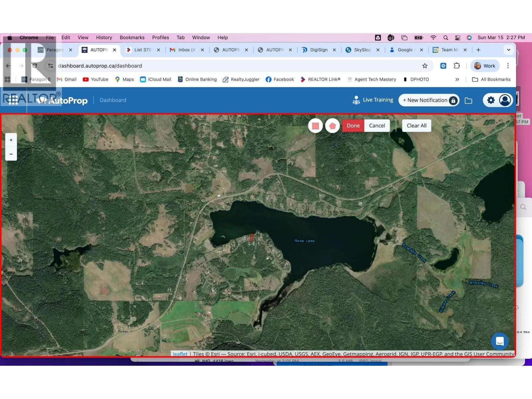Switch to the DigiSign tab
The width and height of the screenshot is (532, 399).
[x=318, y=50]
